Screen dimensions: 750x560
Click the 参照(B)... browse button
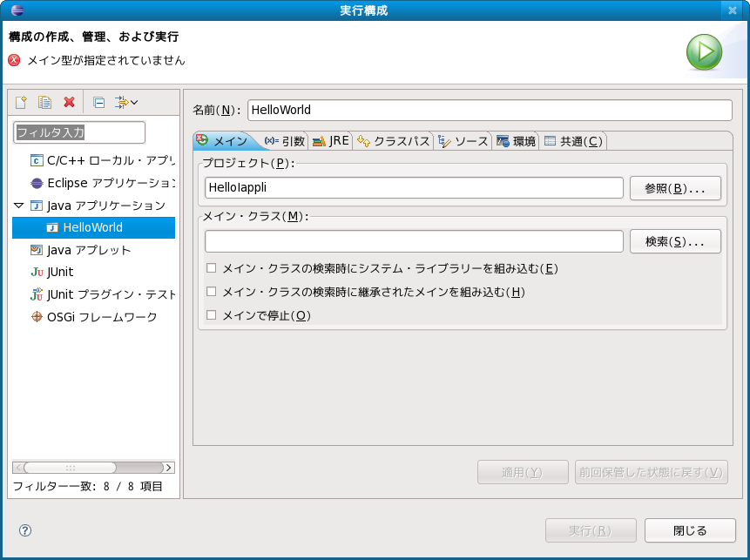point(675,188)
